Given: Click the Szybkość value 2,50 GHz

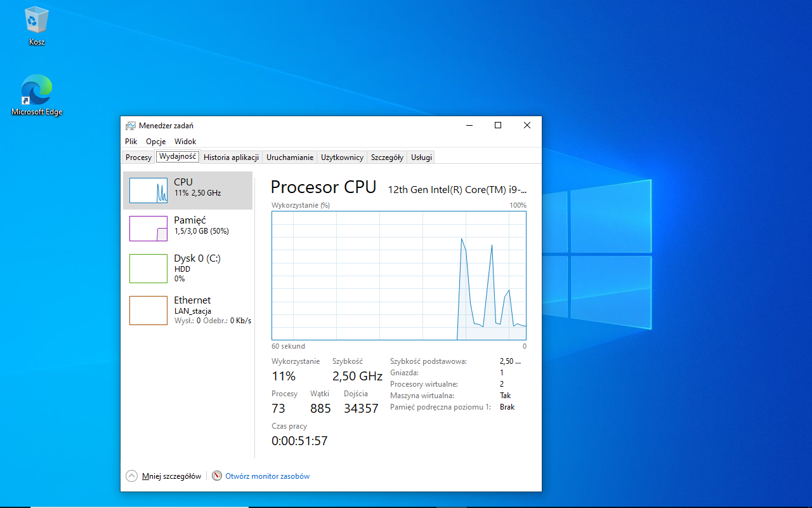Looking at the screenshot, I should [x=358, y=376].
